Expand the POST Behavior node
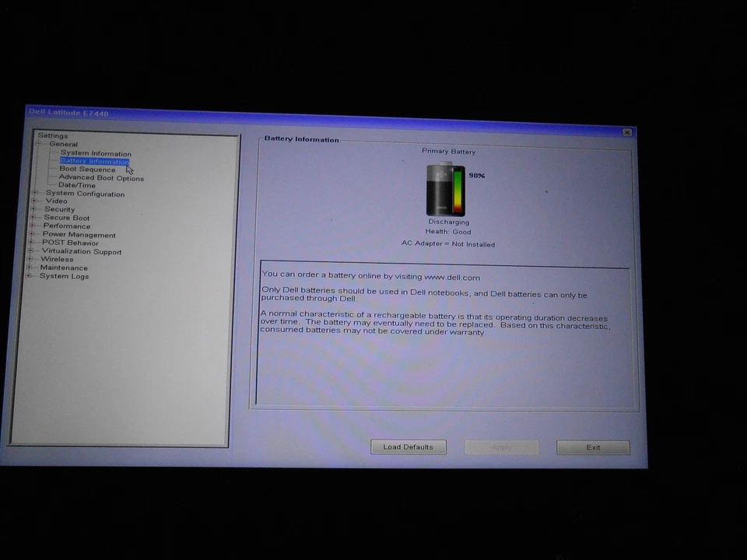 (31, 242)
